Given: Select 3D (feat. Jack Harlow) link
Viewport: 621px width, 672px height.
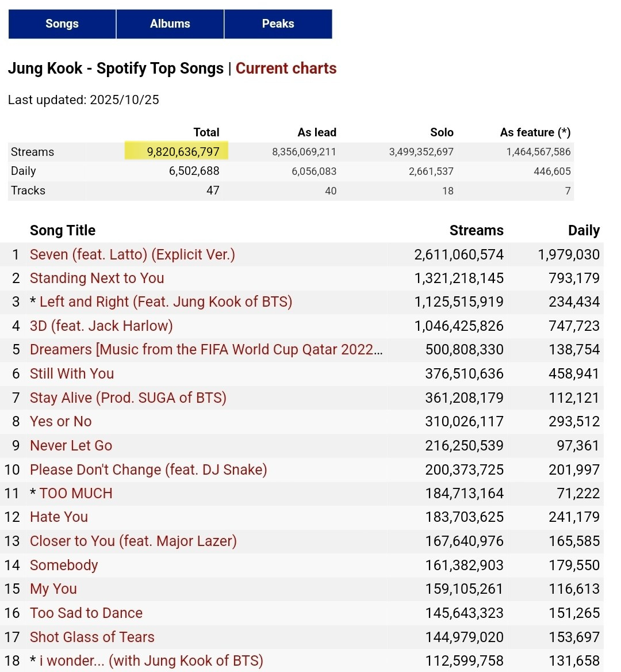Looking at the screenshot, I should (101, 326).
